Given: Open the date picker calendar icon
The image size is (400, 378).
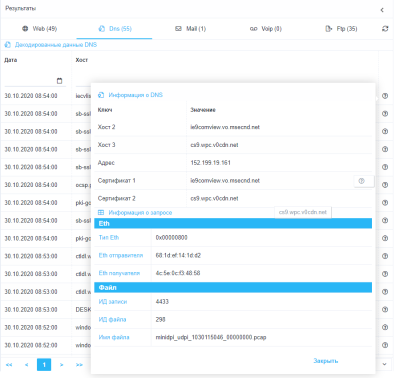Looking at the screenshot, I should [59, 81].
